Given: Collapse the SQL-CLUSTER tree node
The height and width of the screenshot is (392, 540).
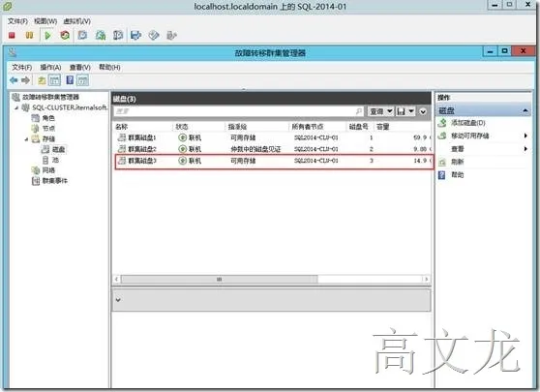Looking at the screenshot, I should [x=16, y=107].
